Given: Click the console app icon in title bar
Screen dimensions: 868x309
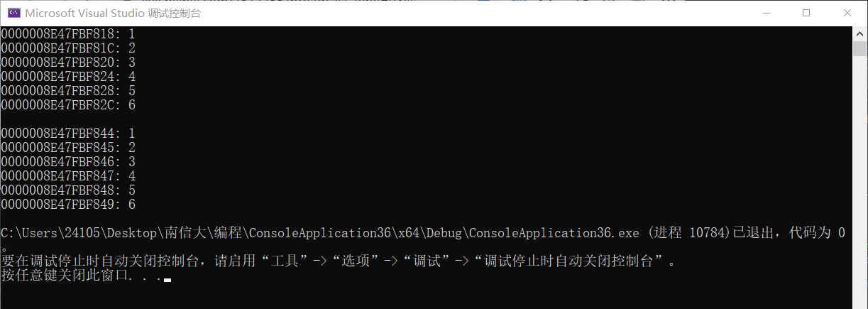Looking at the screenshot, I should coord(12,13).
